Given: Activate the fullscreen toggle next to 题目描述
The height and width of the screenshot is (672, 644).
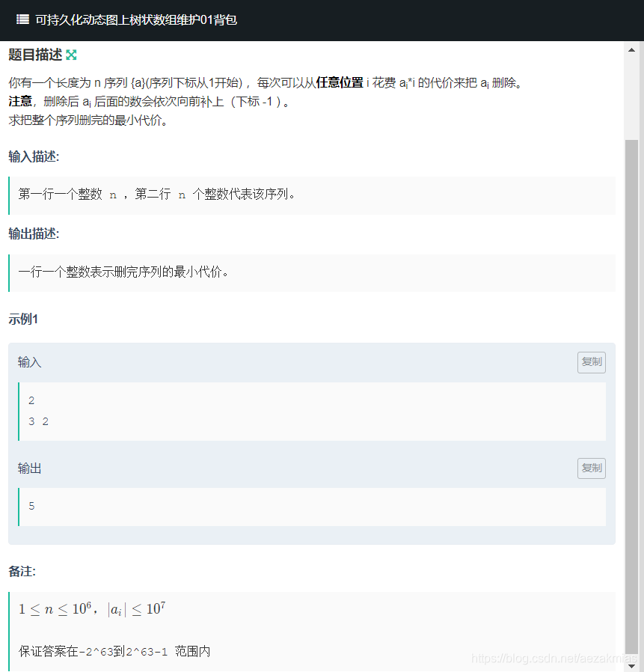Looking at the screenshot, I should point(70,54).
